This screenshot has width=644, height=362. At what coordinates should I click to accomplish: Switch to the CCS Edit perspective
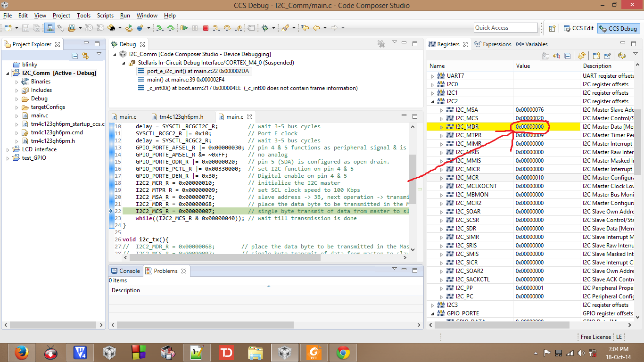[578, 28]
